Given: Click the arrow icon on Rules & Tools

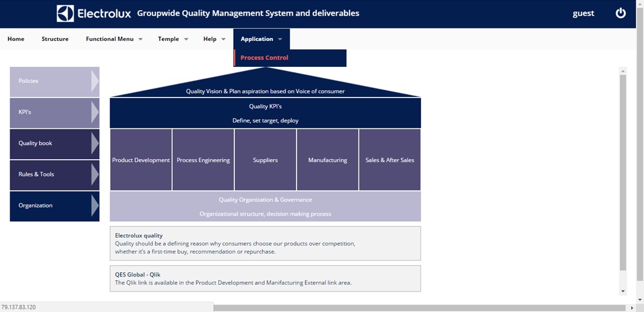Looking at the screenshot, I should pyautogui.click(x=95, y=174).
